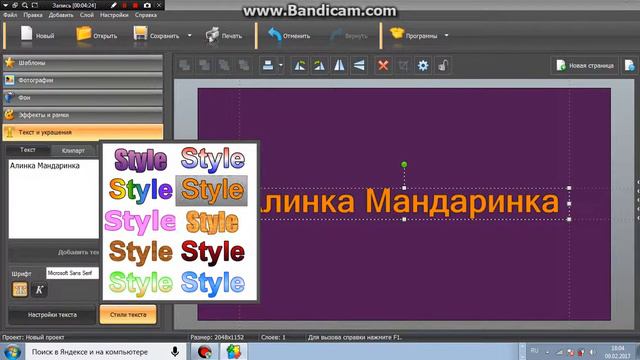Click the Новая страница button
This screenshot has width=640, height=360.
click(x=585, y=65)
